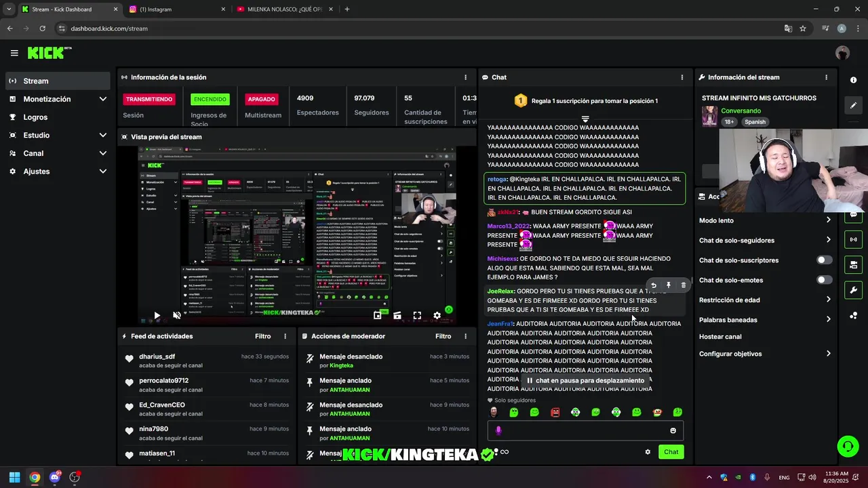Screen dimensions: 868x488
Task: Click the purple microphone icon in chat input
Action: coord(498,430)
